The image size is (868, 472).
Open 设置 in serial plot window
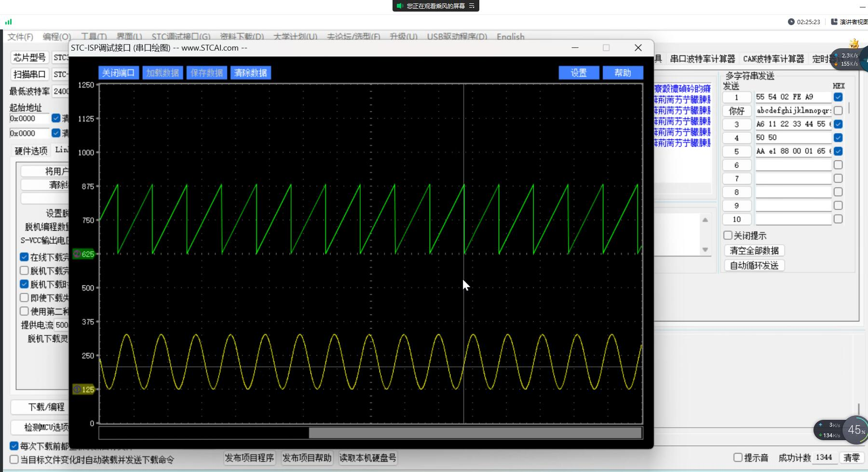(x=579, y=73)
